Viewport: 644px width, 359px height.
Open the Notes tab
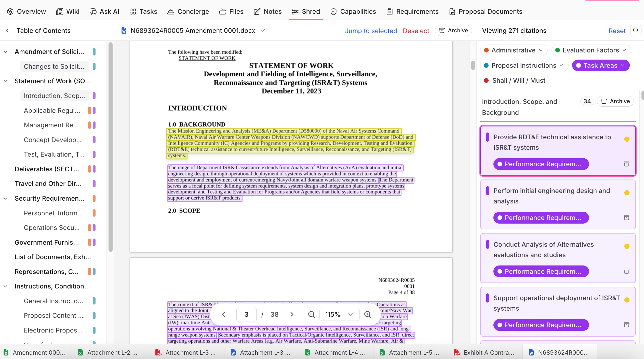pos(268,11)
